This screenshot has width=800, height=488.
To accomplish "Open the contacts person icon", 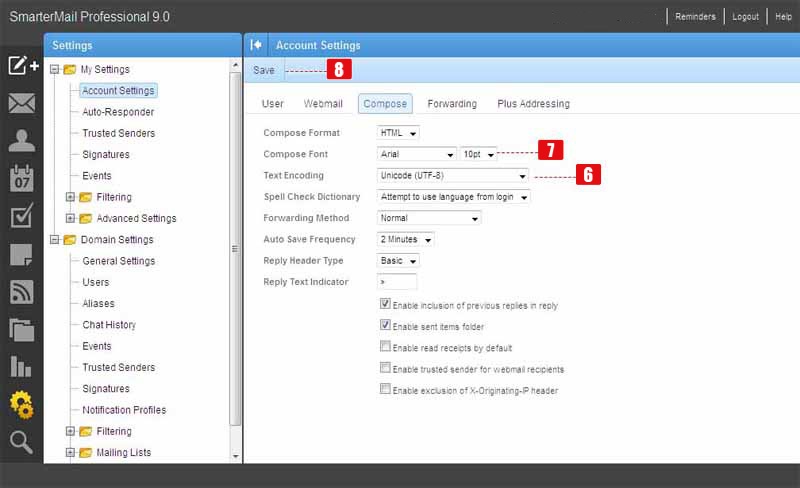I will [21, 141].
